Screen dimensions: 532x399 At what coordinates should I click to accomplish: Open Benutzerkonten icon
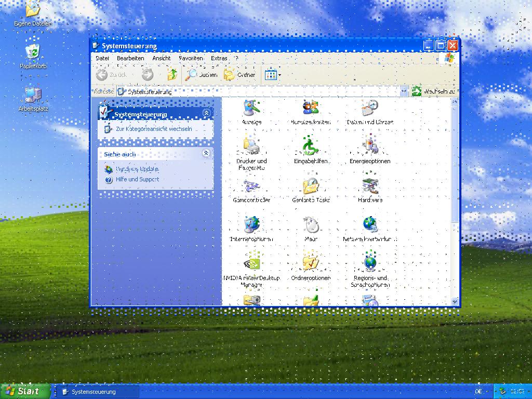coord(311,112)
